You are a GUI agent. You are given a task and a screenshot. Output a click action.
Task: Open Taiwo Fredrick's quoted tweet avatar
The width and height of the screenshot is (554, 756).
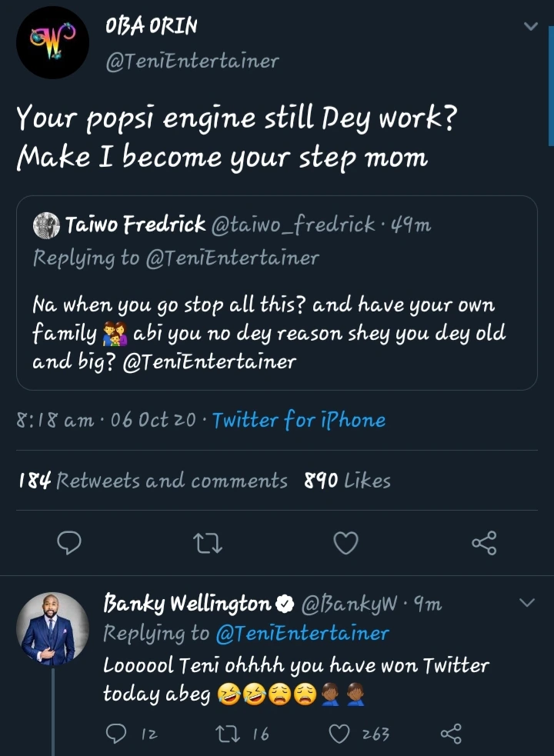tap(47, 225)
